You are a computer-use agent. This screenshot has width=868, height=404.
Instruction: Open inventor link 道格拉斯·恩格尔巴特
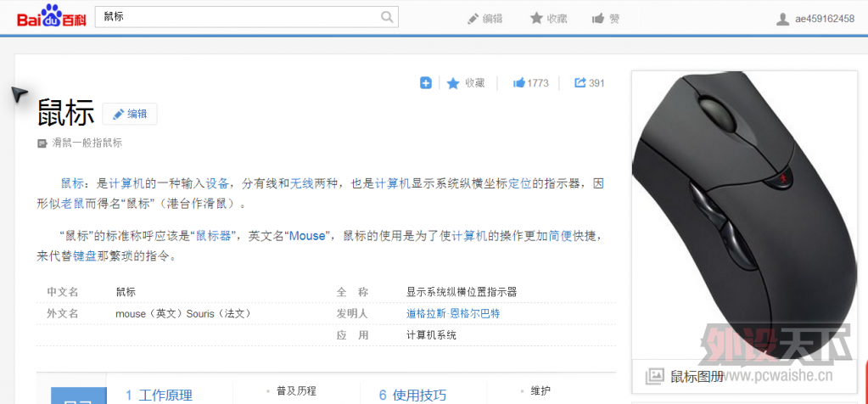point(453,314)
